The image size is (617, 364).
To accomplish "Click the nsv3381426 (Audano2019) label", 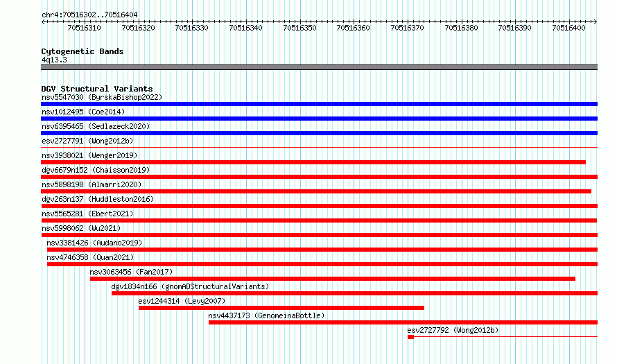I will 94,243.
